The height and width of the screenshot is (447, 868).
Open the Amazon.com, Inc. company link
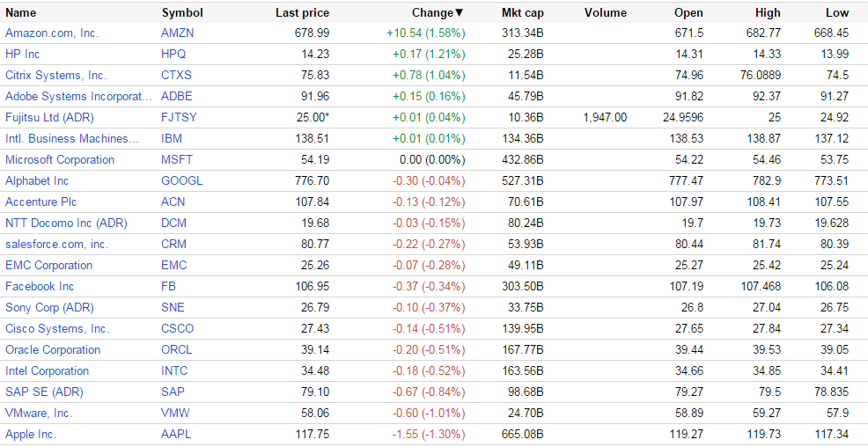(52, 33)
